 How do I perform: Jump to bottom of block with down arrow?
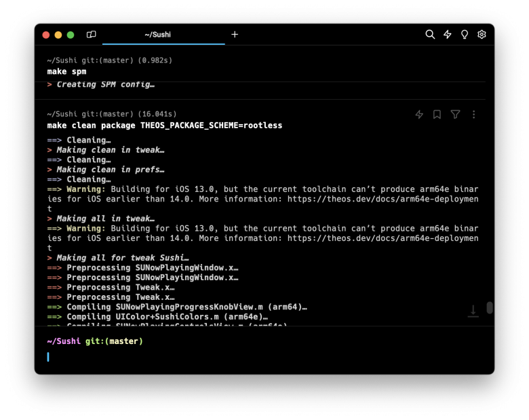click(x=473, y=311)
